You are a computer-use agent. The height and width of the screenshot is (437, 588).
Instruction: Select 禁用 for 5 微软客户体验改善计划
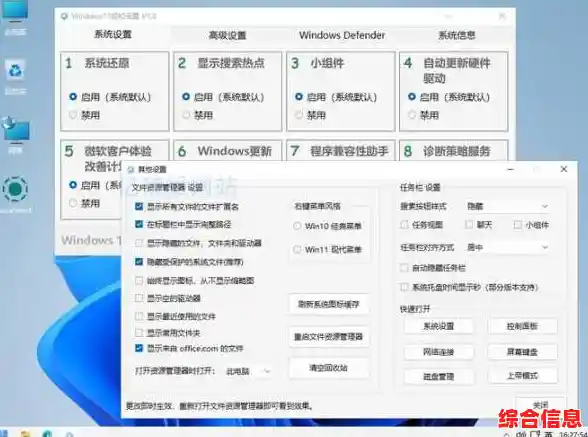coord(73,203)
